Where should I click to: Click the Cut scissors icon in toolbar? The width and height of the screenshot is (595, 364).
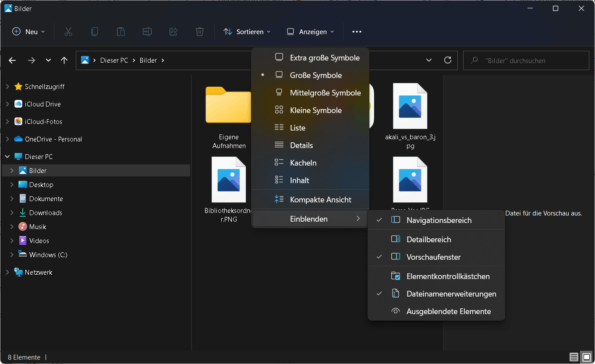[68, 32]
